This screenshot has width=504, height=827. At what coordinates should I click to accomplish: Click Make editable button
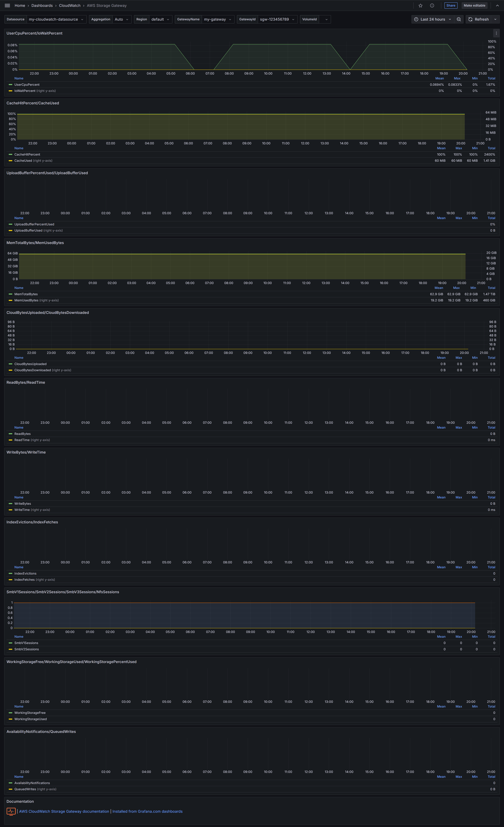coord(474,6)
